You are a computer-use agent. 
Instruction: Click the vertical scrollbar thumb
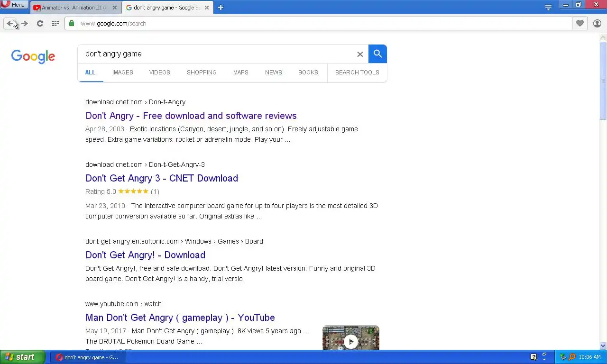603,81
